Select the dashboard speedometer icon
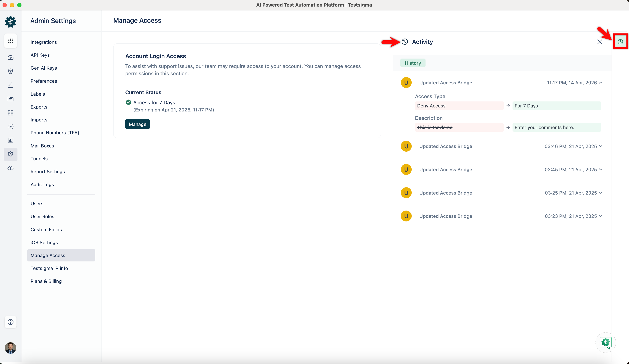629x364 pixels. tap(11, 57)
